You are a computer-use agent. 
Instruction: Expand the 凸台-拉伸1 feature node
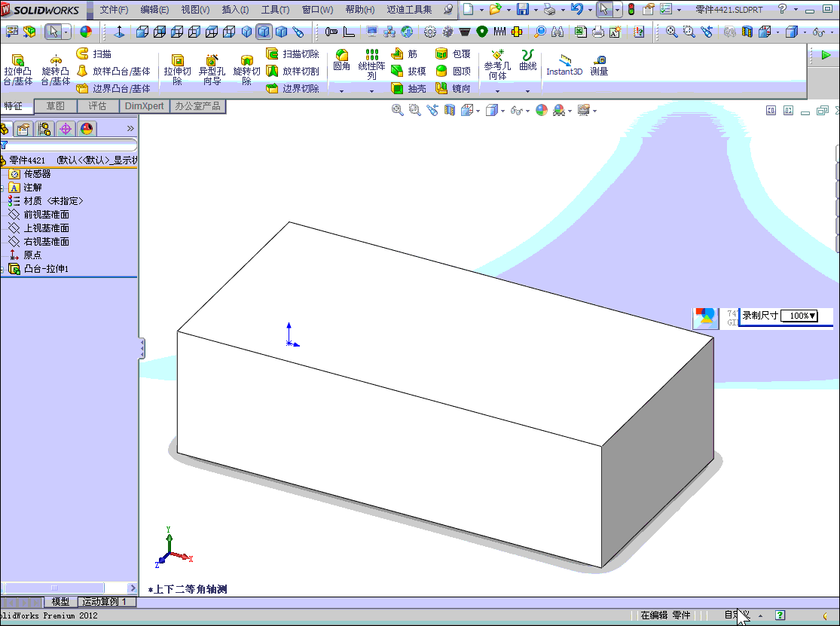click(x=2, y=270)
